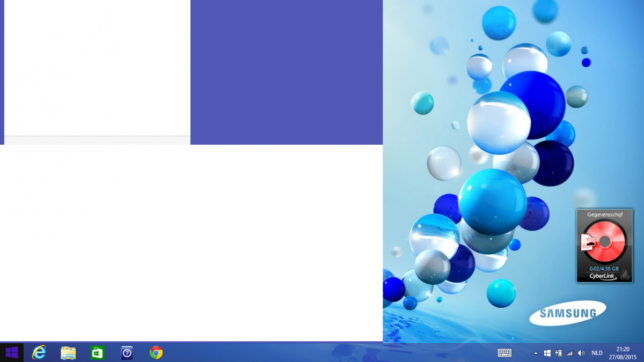Image resolution: width=644 pixels, height=362 pixels.
Task: Open the Windows Store taskbar icon
Action: 97,352
